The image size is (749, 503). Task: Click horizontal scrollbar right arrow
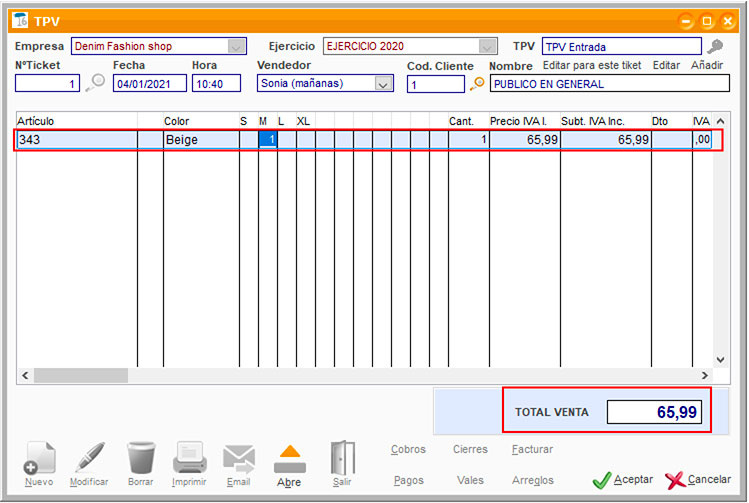(705, 375)
